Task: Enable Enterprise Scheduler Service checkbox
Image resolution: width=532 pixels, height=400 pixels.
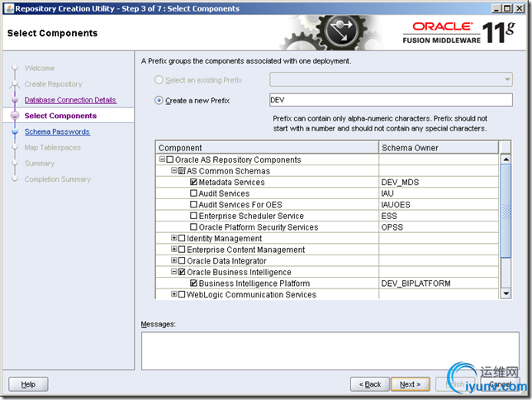Action: pos(193,216)
